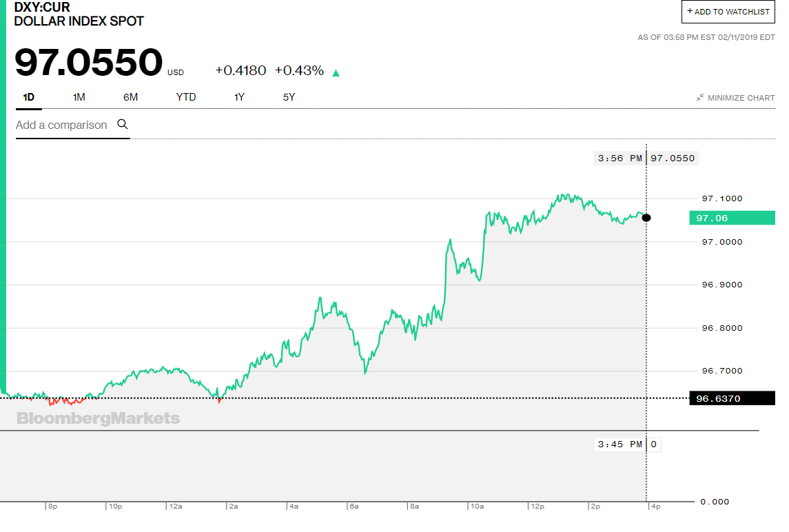Click the 97.0000 y-axis label
This screenshot has height=532, width=789.
722,242
